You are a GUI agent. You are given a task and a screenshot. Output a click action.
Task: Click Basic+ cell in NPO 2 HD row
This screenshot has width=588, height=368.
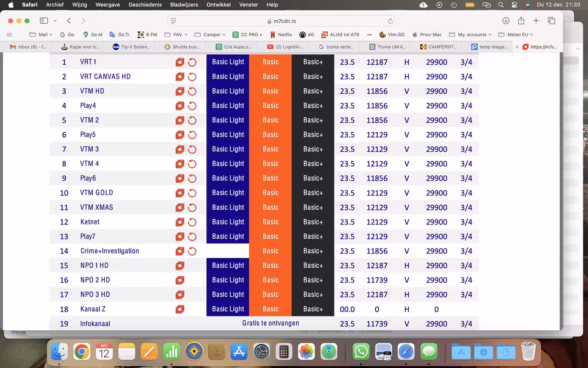click(313, 280)
